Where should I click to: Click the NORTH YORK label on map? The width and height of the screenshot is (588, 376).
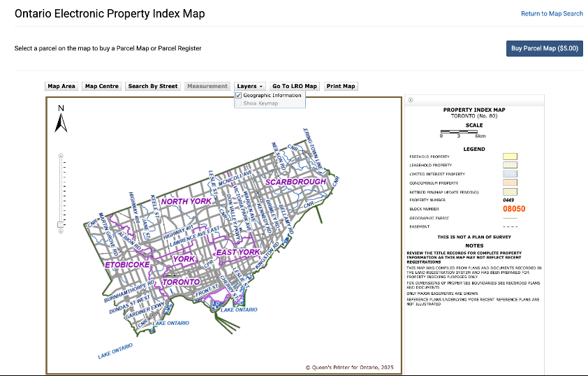[x=186, y=201]
